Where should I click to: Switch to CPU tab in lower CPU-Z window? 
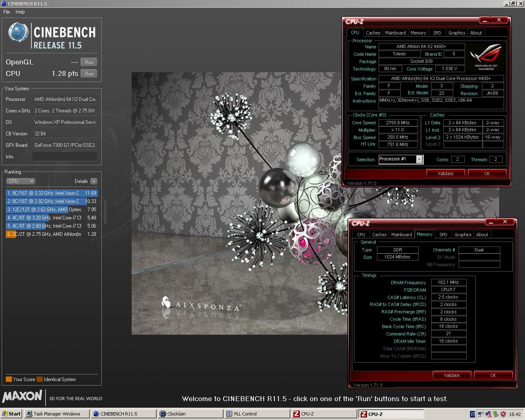pyautogui.click(x=361, y=235)
